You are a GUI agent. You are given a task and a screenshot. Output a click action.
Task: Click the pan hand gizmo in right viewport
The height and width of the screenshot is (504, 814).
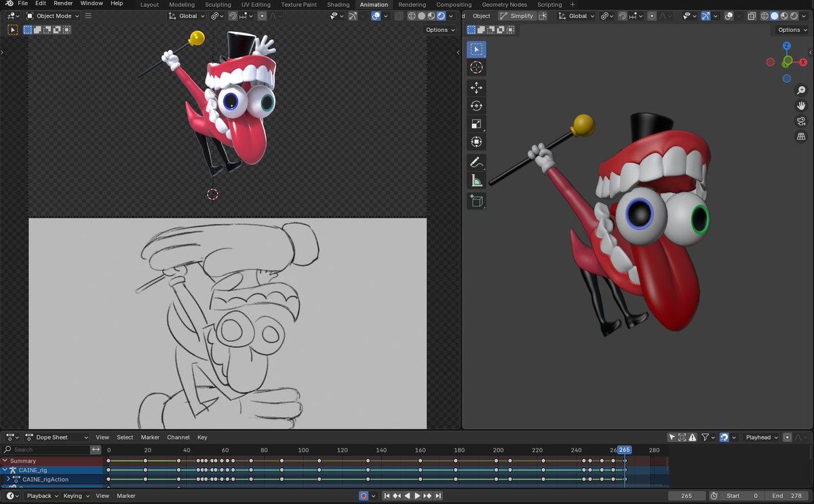click(x=801, y=106)
